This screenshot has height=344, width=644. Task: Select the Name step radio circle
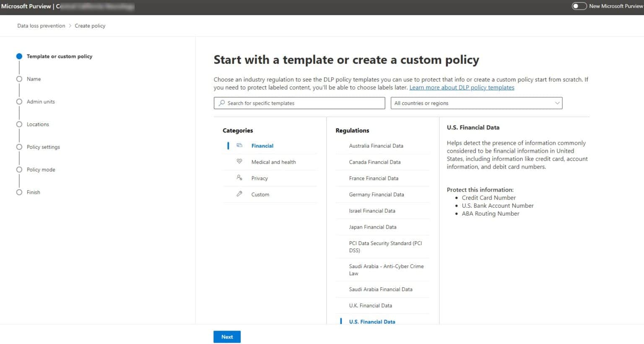(19, 78)
